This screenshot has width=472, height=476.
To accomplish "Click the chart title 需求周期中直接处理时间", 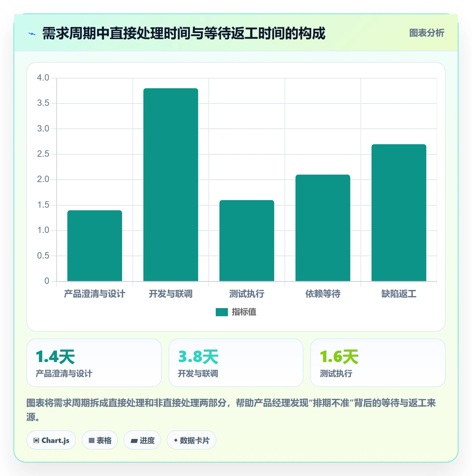I will 184,33.
